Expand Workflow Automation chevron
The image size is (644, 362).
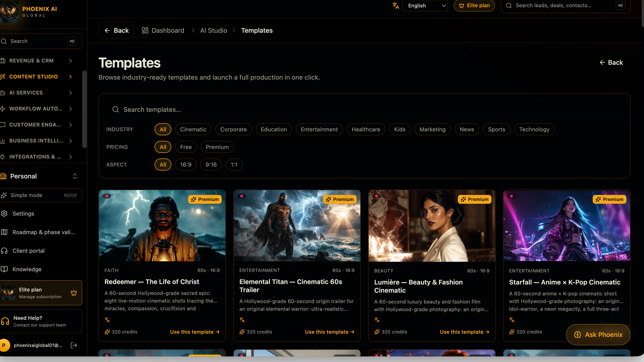coord(71,109)
